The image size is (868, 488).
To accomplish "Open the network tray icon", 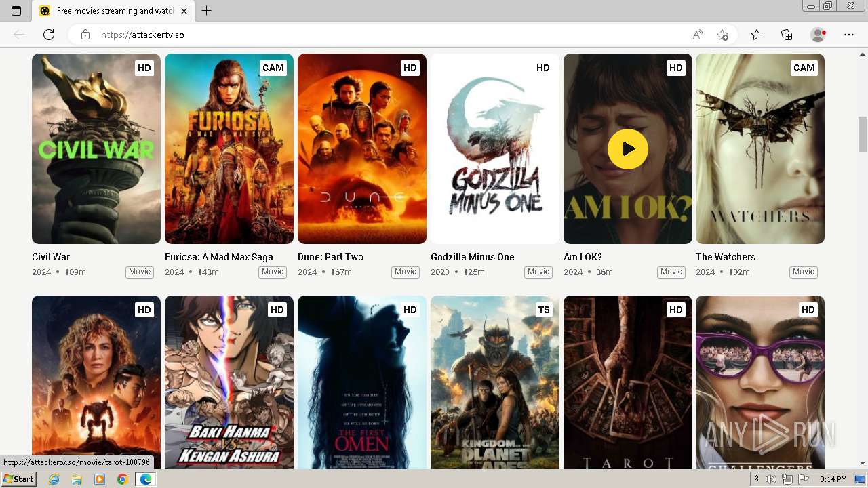I will point(787,479).
